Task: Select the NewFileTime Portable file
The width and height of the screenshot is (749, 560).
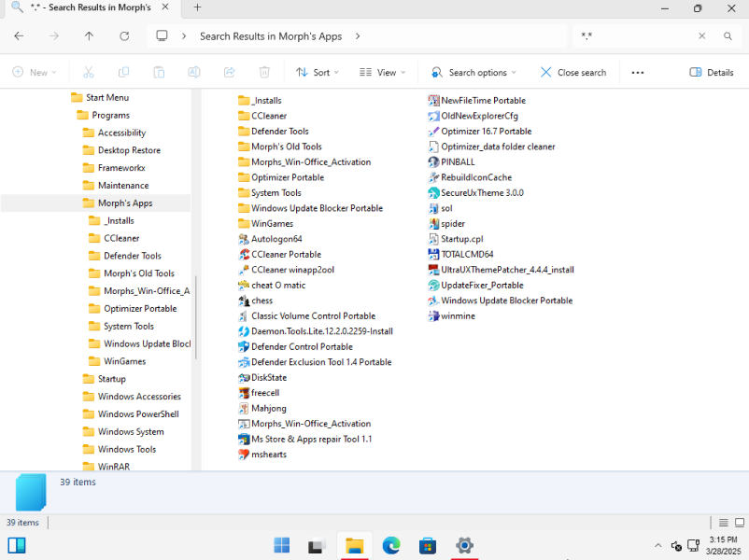Action: 476,101
